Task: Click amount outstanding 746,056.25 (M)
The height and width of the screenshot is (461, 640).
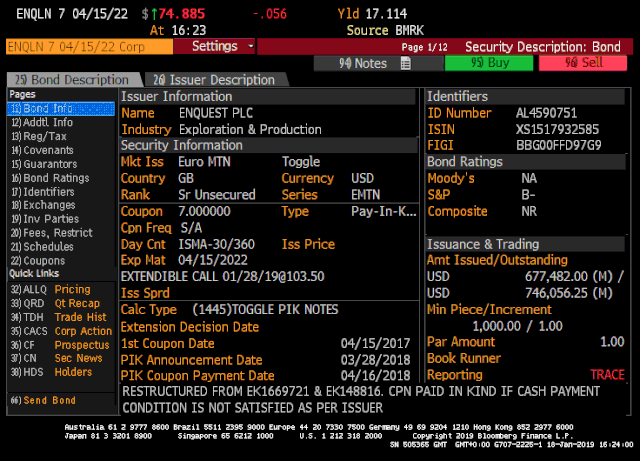Action: pos(569,293)
